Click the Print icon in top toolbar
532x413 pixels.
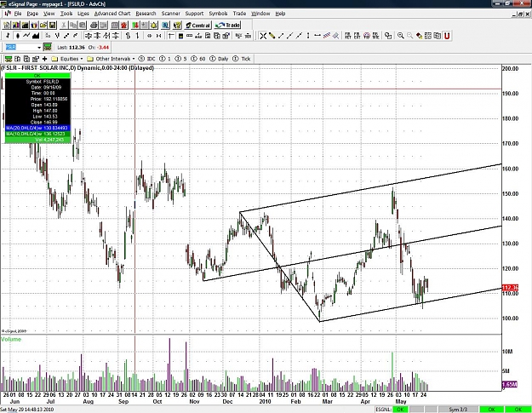[x=94, y=25]
